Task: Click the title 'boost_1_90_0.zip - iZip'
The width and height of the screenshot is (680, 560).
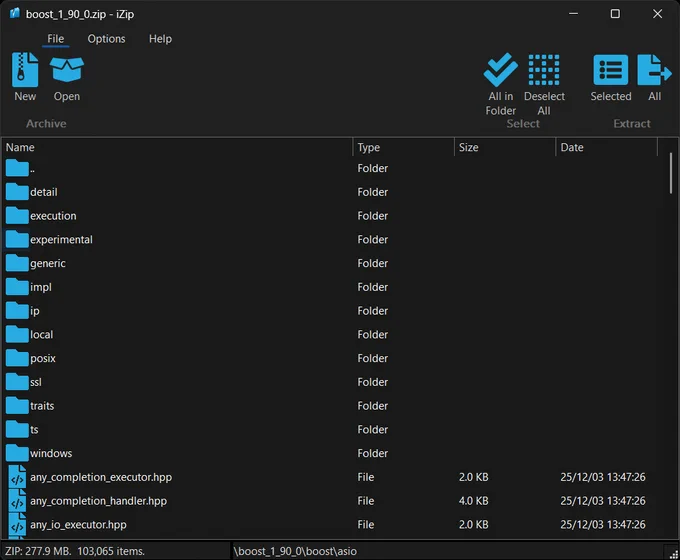Action: (80, 14)
